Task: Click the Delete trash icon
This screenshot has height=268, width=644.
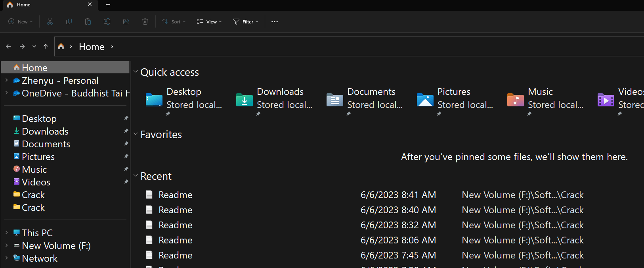Action: point(145,21)
